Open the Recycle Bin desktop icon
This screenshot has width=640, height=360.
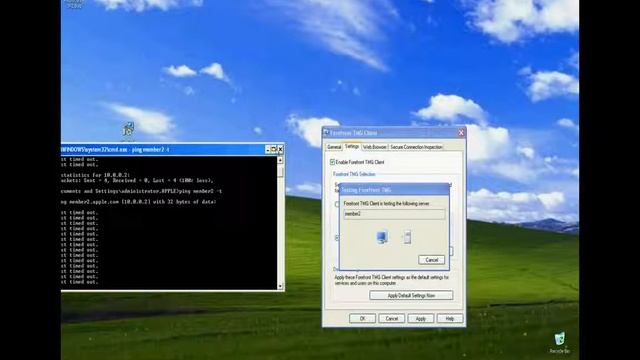coord(560,342)
